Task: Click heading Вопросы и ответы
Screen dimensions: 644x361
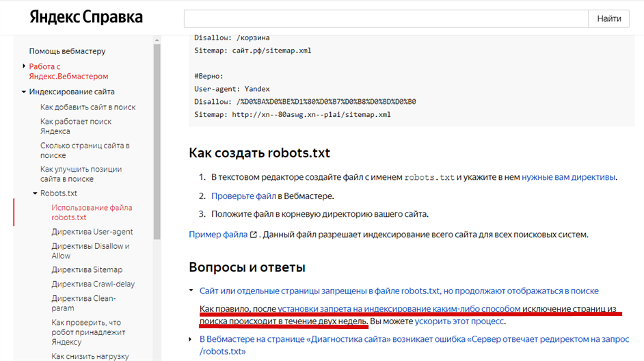Action: coord(247,267)
